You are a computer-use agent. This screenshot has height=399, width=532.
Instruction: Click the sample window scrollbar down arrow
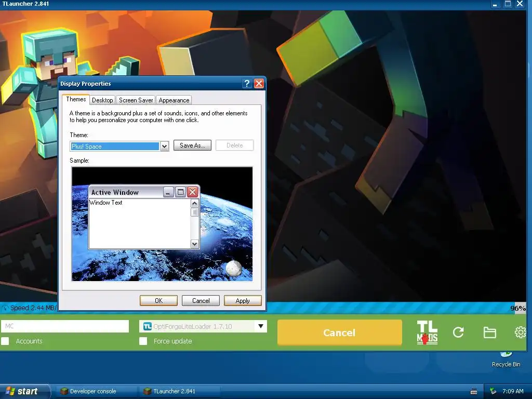194,244
